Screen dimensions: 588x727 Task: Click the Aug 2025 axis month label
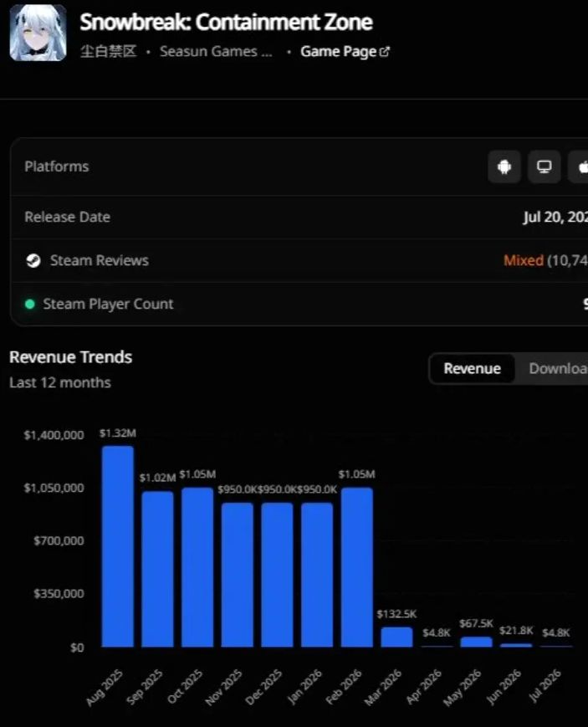(x=105, y=688)
